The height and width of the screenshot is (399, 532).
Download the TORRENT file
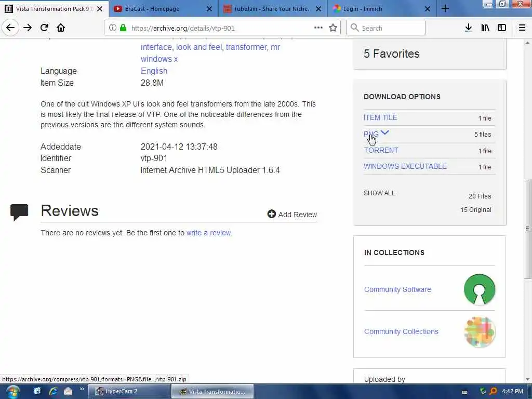(x=381, y=150)
